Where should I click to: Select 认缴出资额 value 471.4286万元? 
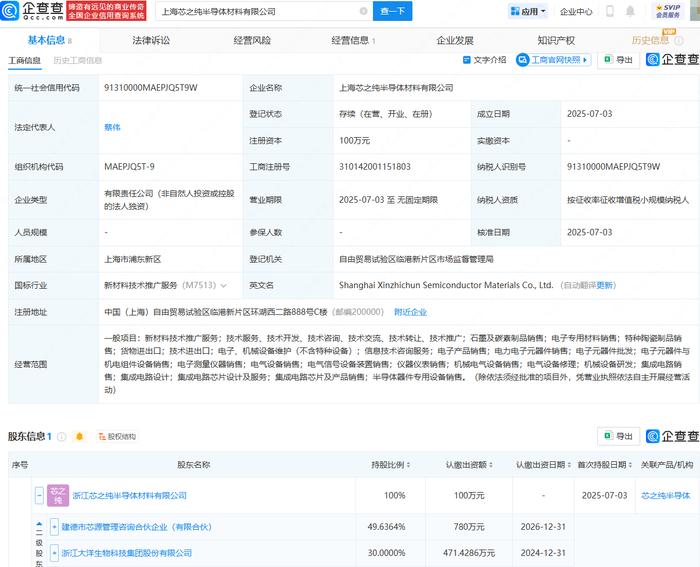coord(469,553)
